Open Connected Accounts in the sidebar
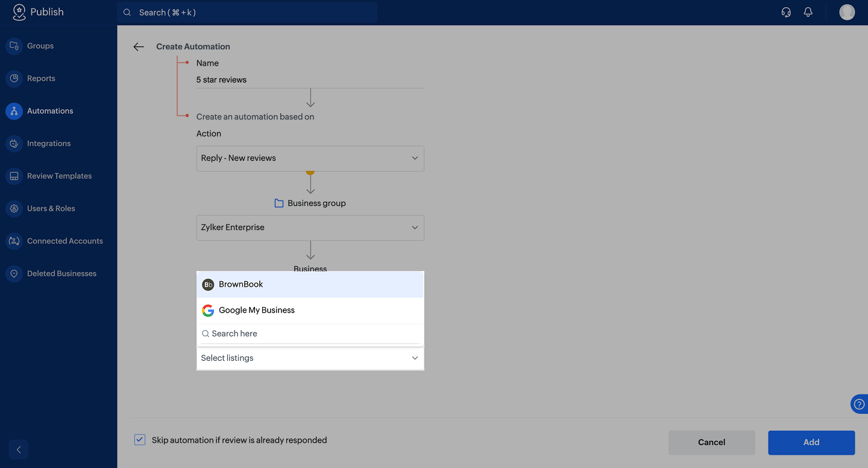Image resolution: width=868 pixels, height=468 pixels. pos(64,241)
